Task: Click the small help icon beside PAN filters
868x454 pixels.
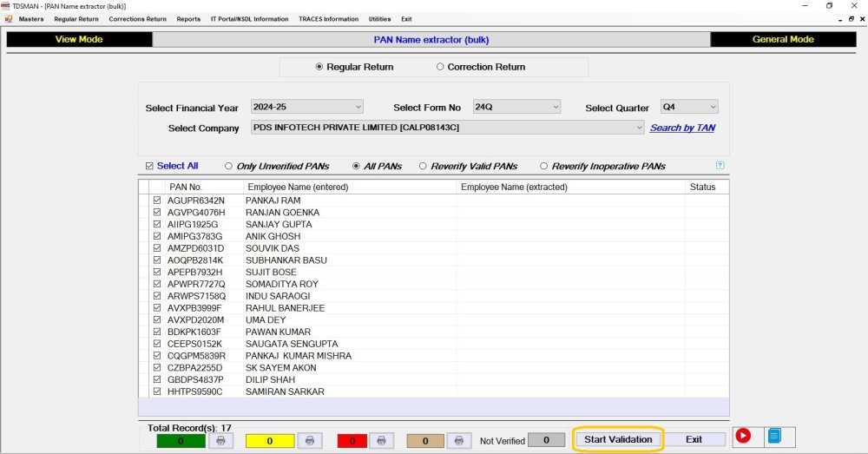Action: click(720, 165)
